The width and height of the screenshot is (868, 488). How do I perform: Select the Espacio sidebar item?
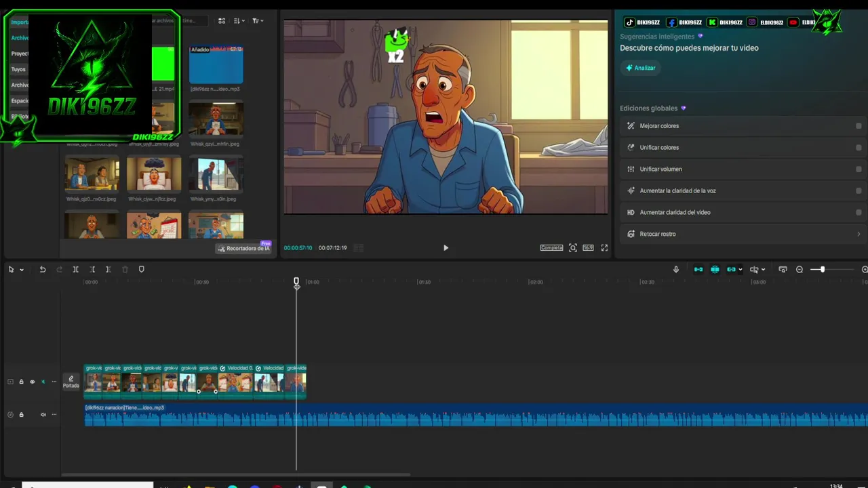pyautogui.click(x=20, y=100)
